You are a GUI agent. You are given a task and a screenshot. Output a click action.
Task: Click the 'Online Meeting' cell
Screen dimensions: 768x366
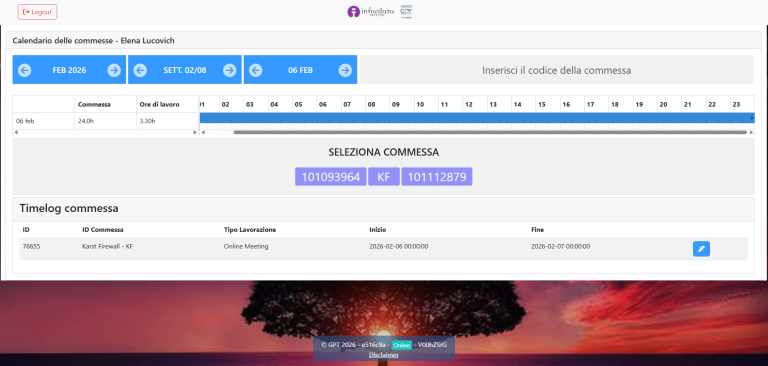(x=246, y=246)
